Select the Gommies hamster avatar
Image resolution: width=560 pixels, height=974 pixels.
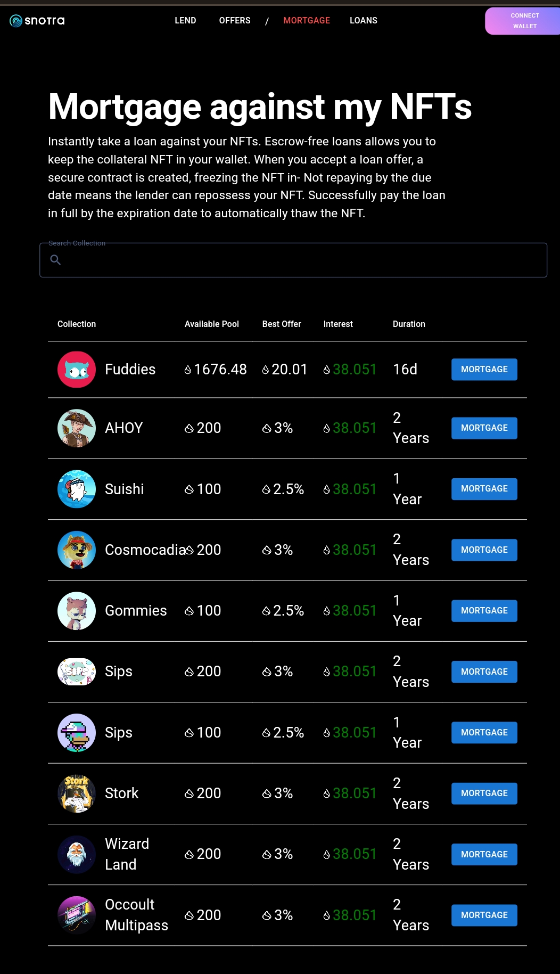(x=76, y=610)
